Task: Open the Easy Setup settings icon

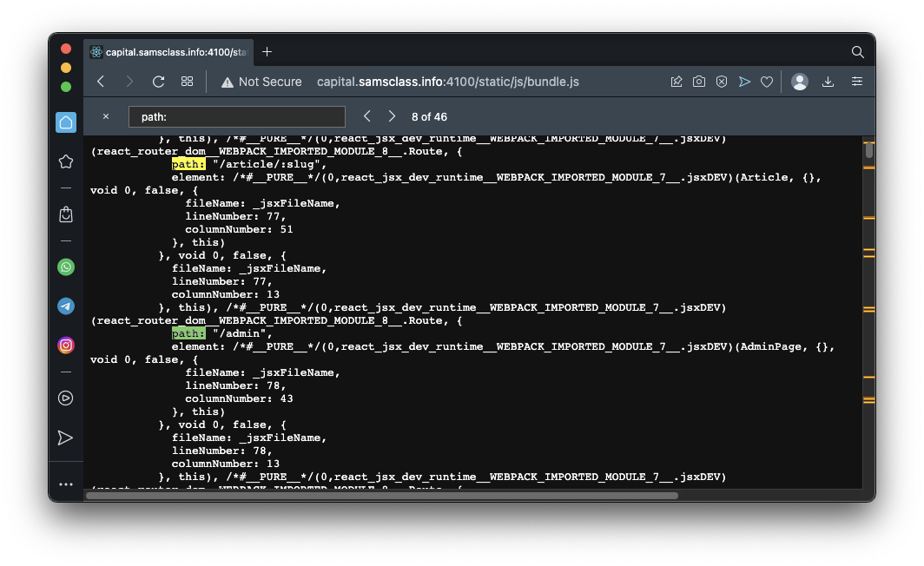Action: coord(857,82)
